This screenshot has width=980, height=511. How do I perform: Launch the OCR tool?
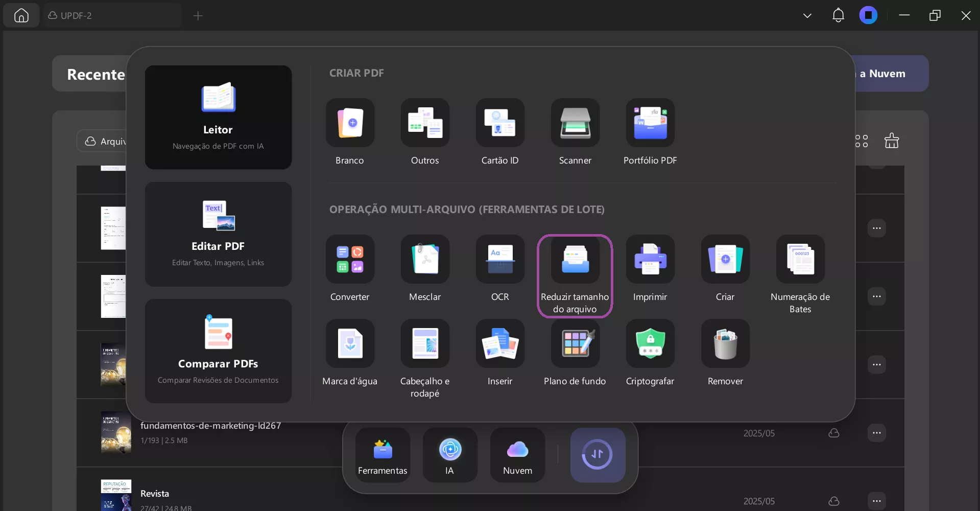point(500,260)
